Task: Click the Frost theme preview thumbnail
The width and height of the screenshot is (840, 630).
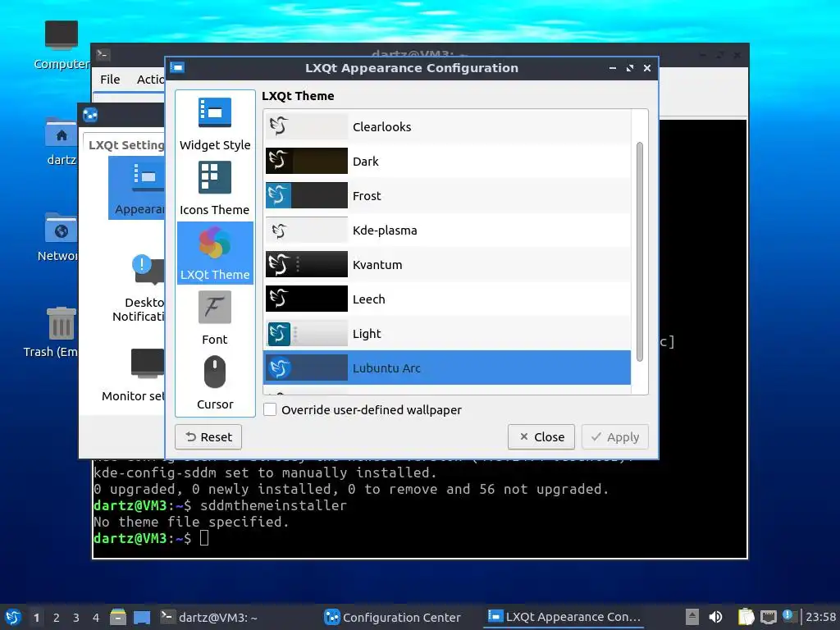Action: (x=307, y=195)
